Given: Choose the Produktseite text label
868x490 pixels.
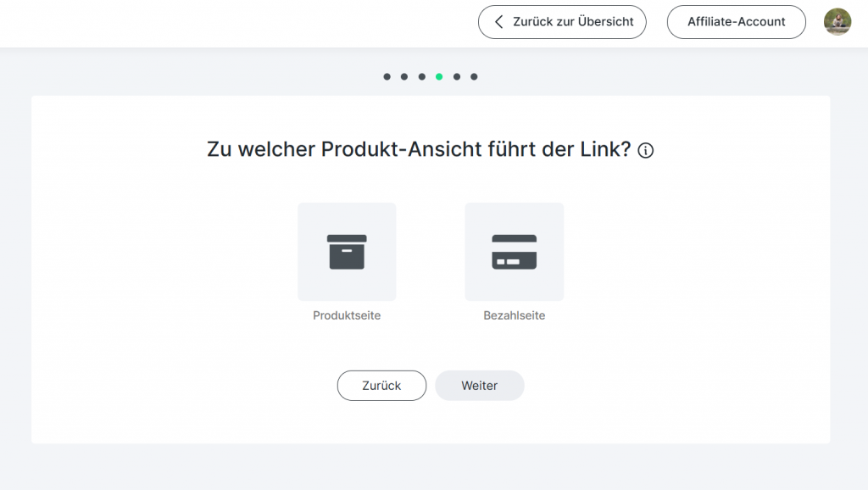Looking at the screenshot, I should 347,315.
